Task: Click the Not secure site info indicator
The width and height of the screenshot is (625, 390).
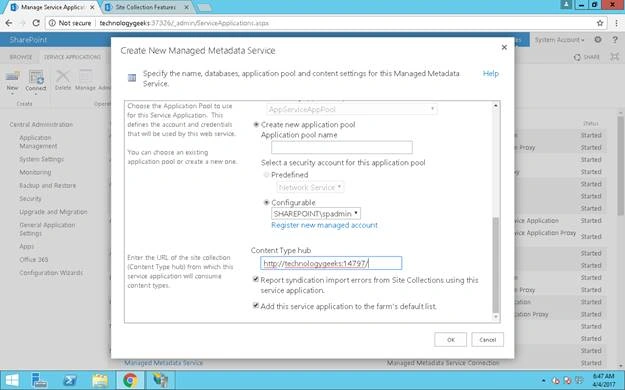Action: pyautogui.click(x=70, y=23)
